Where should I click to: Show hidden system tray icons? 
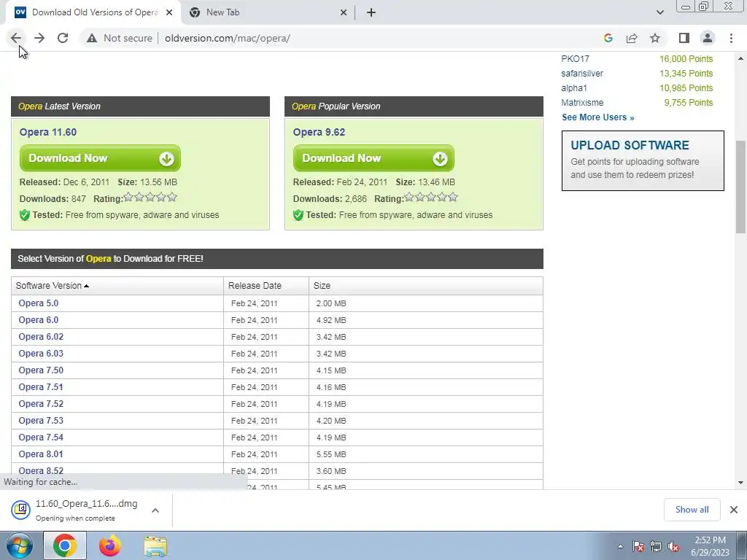[620, 546]
